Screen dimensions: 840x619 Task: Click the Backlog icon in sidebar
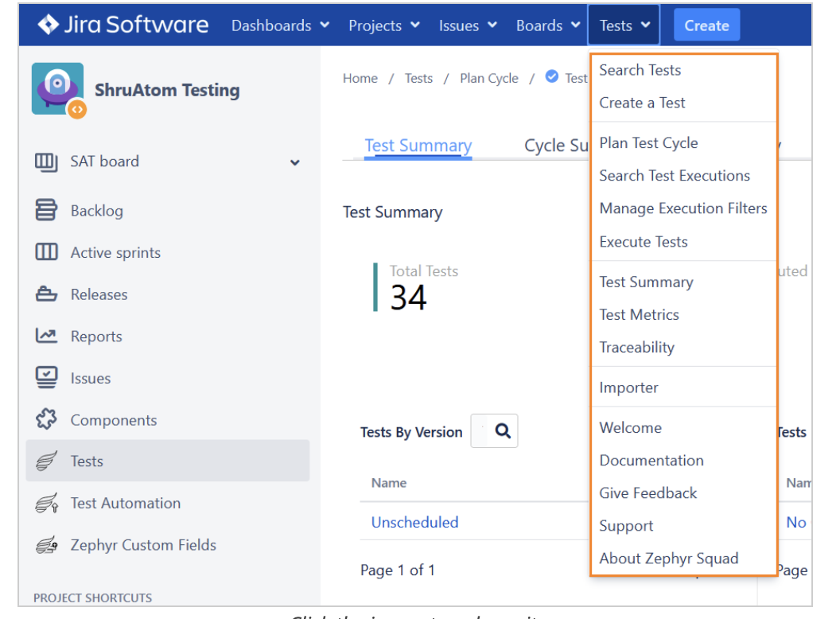(46, 210)
